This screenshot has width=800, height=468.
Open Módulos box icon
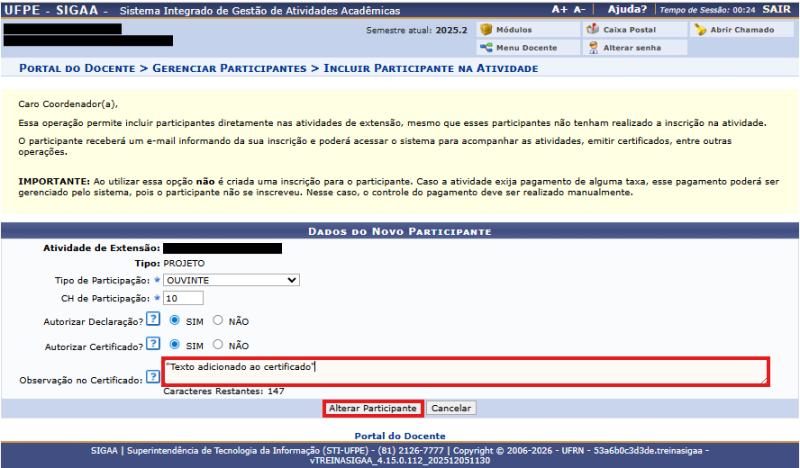[486, 30]
